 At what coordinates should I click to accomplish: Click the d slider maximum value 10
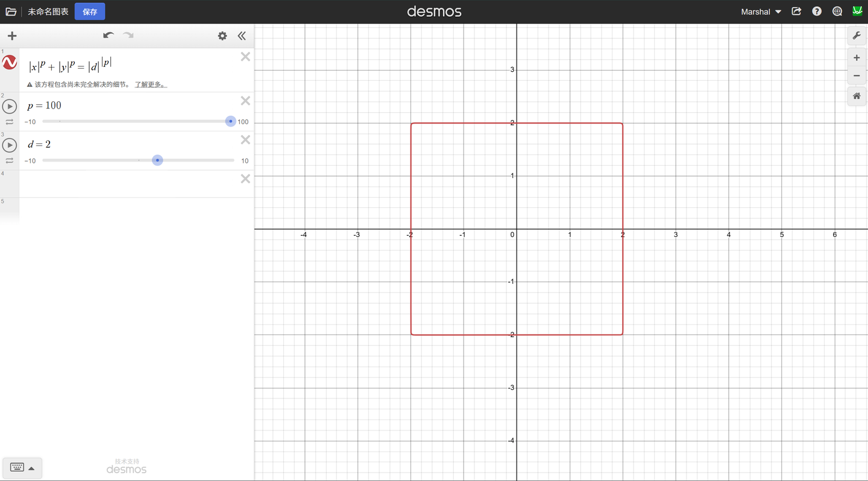(x=245, y=161)
